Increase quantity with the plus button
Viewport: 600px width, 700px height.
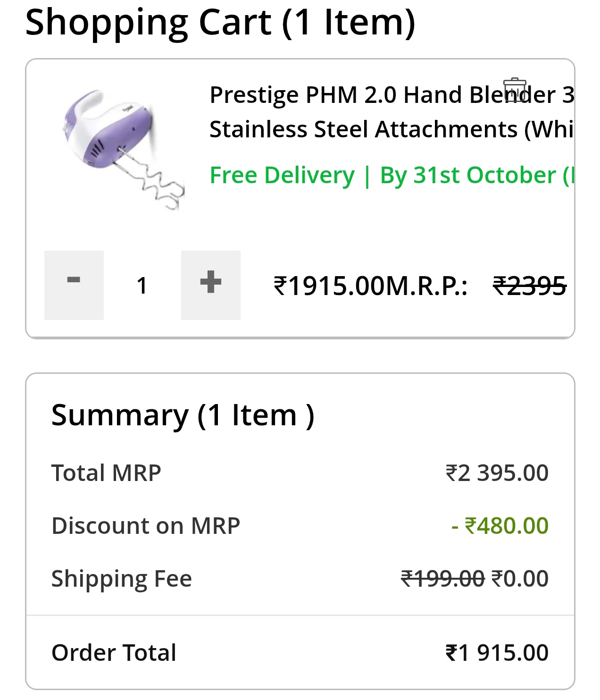pos(211,285)
